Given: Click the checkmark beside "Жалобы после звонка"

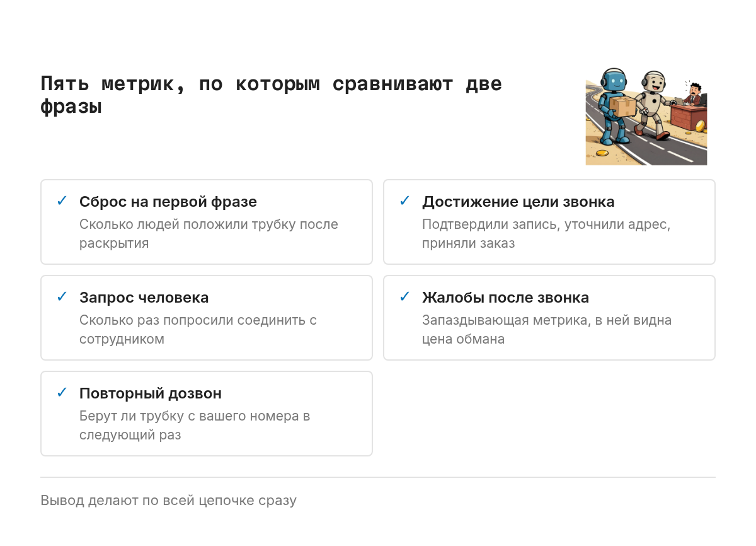Looking at the screenshot, I should tap(404, 297).
